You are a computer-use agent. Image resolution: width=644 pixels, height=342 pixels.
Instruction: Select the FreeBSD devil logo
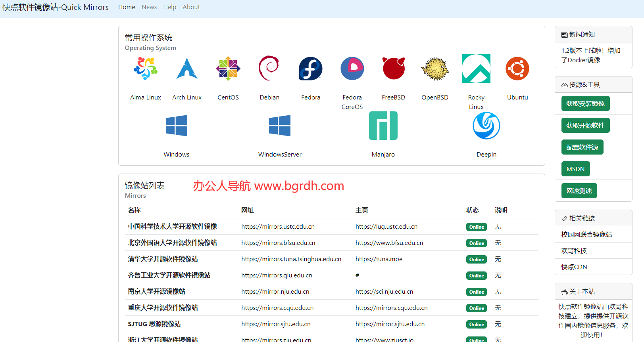(x=394, y=68)
